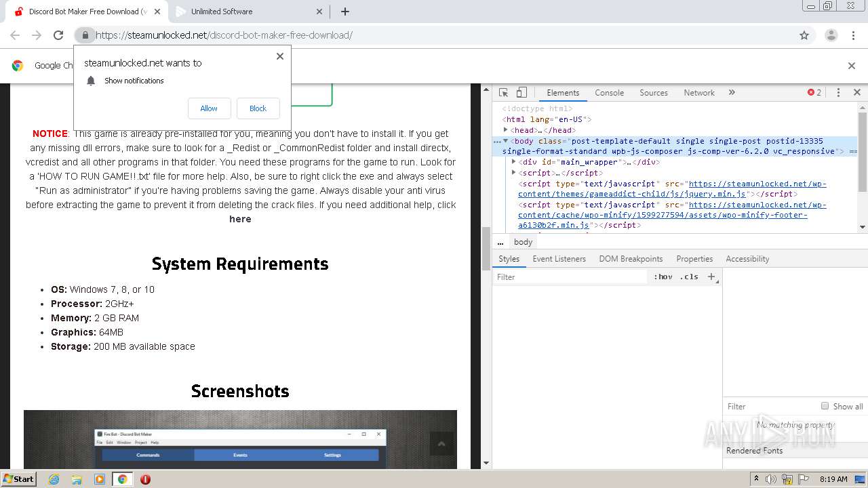Show more DevTools panels chevron

(x=732, y=93)
